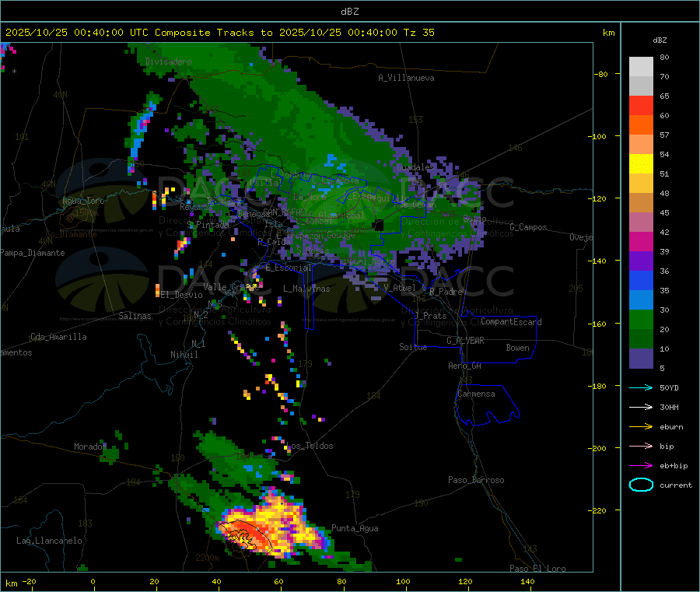Click the 'Carmensa' location label
This screenshot has width=700, height=592.
click(476, 394)
